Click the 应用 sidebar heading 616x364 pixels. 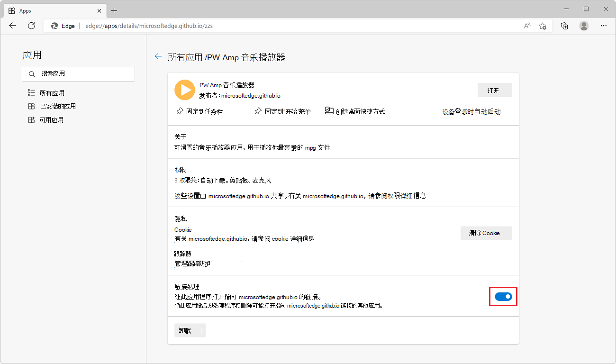click(x=32, y=55)
